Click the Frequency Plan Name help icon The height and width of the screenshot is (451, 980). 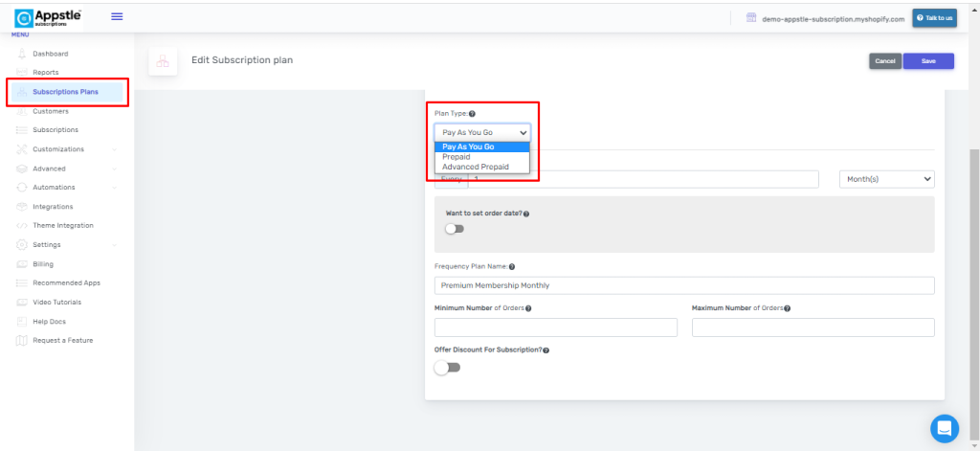coord(512,267)
